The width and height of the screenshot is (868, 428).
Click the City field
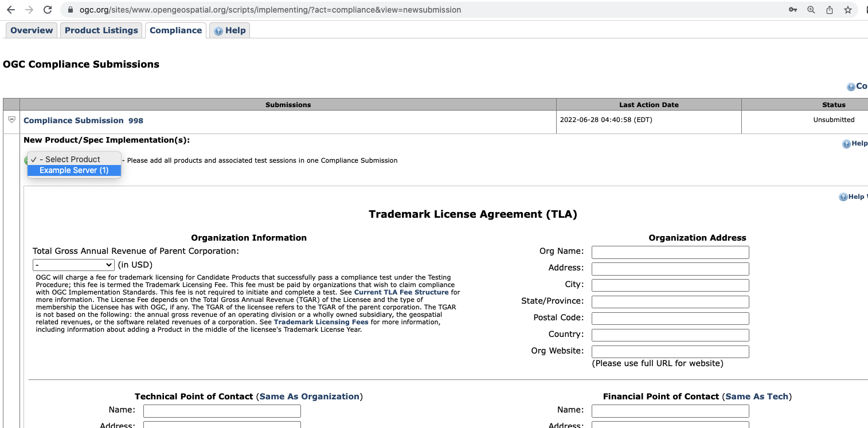tap(670, 285)
